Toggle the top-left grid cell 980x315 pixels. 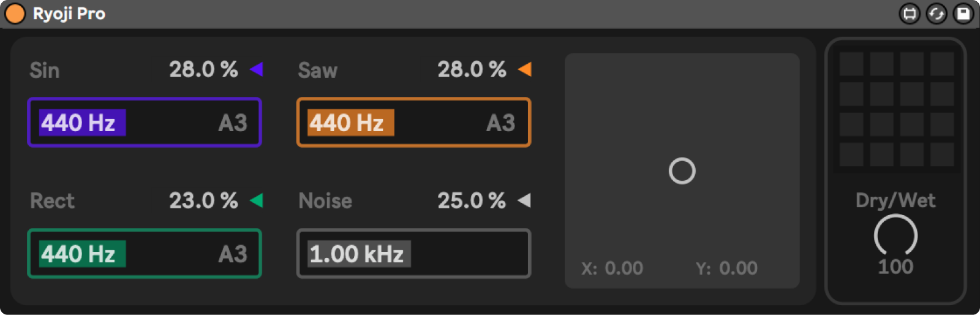(x=851, y=64)
